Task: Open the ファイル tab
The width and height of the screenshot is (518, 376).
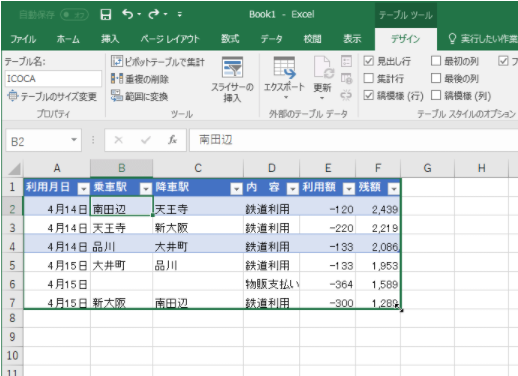Action: pos(23,39)
